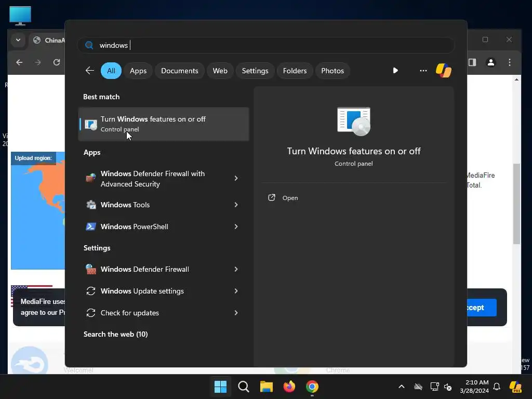This screenshot has height=399, width=532.
Task: Open Copilot Preview icon on the taskbar
Action: pyautogui.click(x=515, y=387)
